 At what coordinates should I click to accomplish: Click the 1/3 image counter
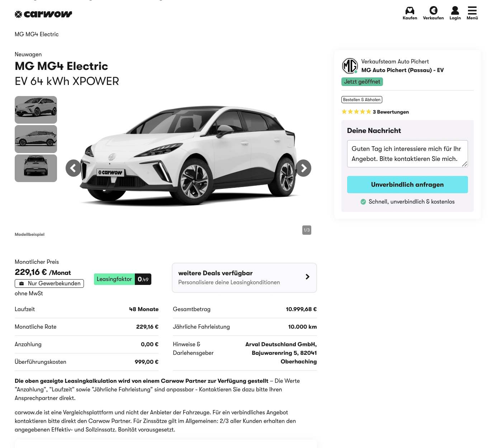[307, 230]
